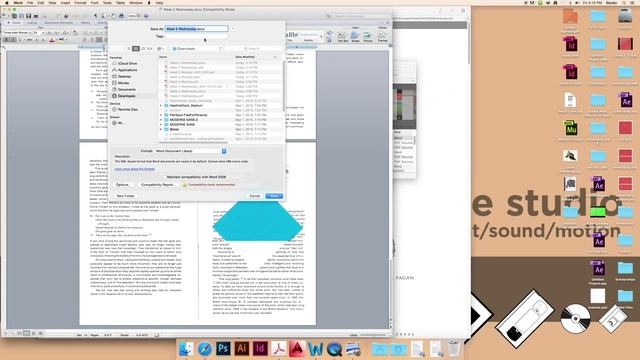Click the Options... button
The image size is (640, 360).
coord(123,185)
